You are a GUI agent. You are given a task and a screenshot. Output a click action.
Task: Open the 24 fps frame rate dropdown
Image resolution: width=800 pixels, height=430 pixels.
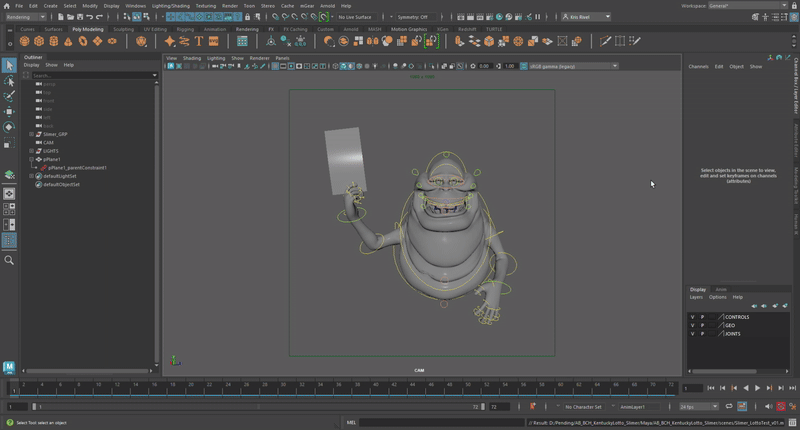(698, 407)
